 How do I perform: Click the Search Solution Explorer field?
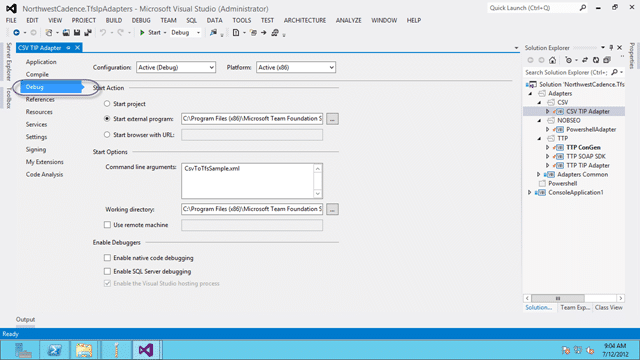point(567,72)
